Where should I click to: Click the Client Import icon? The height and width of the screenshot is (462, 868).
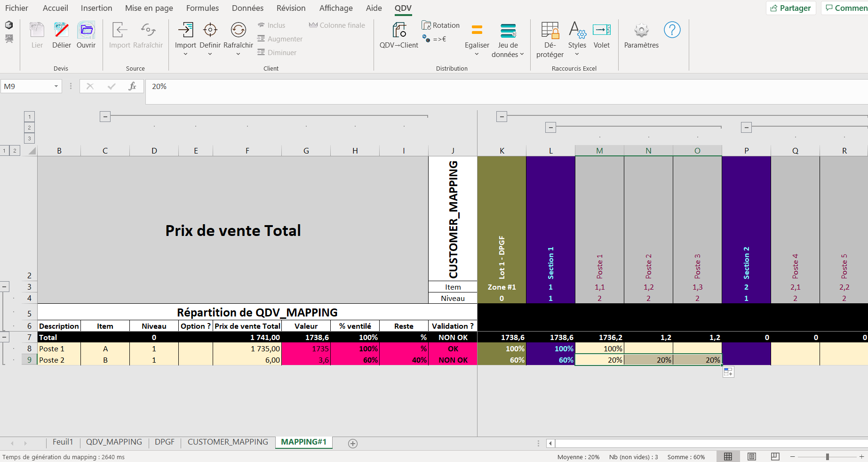(x=185, y=30)
